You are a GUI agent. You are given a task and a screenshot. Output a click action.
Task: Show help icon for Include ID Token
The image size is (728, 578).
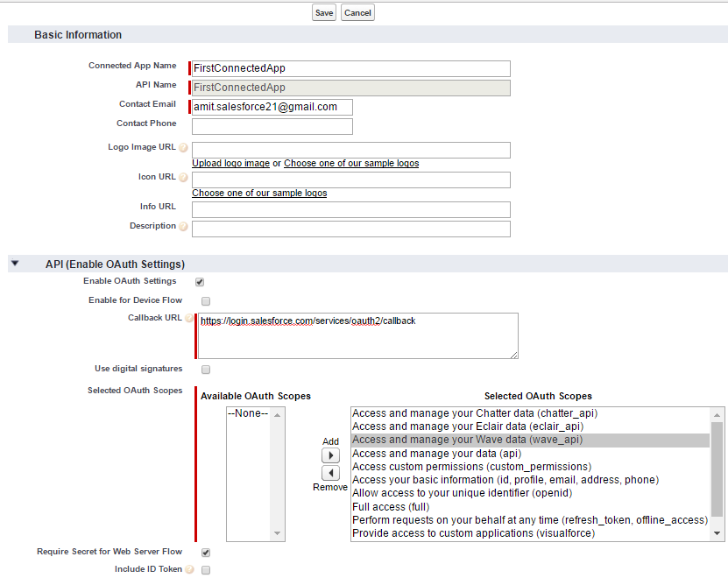pyautogui.click(x=189, y=569)
